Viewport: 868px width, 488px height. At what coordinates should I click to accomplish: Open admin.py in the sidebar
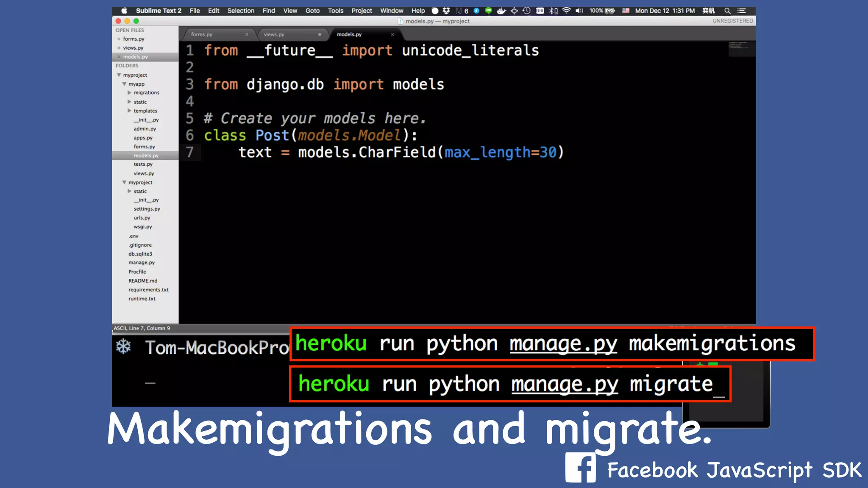click(x=145, y=129)
